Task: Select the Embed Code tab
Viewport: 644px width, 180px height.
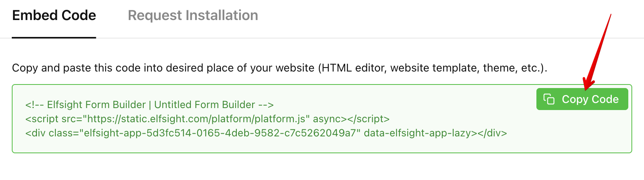Action: pyautogui.click(x=54, y=15)
